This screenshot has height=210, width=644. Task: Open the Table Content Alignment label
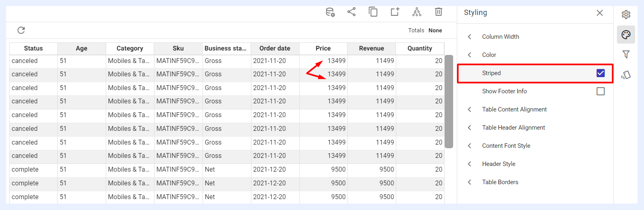(x=514, y=109)
